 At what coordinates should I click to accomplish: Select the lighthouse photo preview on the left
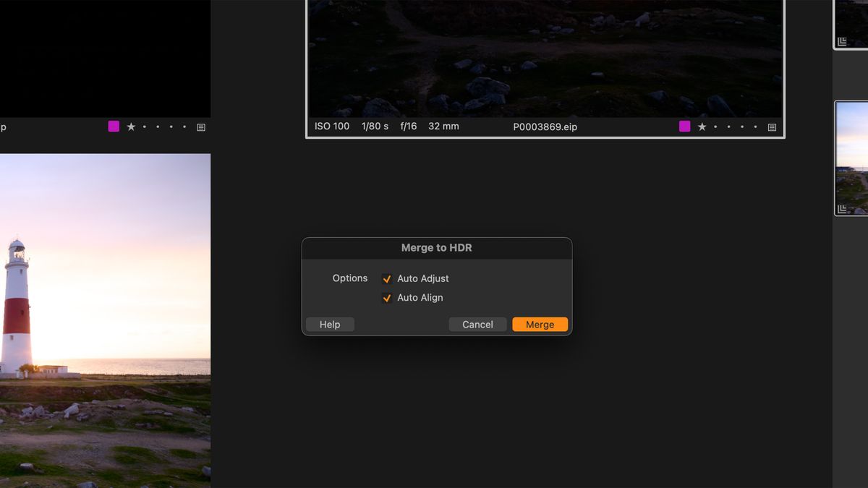pos(105,318)
